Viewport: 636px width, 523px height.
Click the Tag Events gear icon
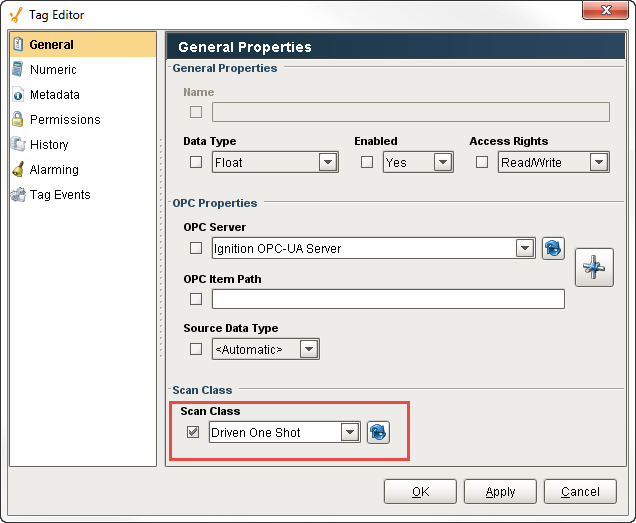[18, 195]
